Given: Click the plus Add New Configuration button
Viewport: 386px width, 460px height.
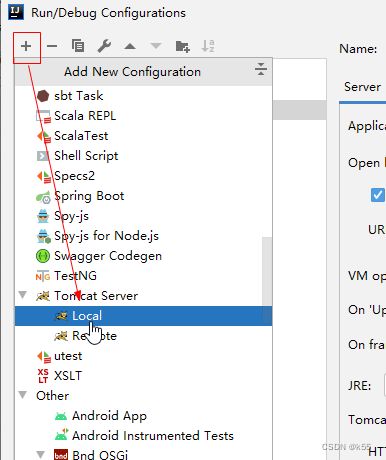Looking at the screenshot, I should (26, 46).
